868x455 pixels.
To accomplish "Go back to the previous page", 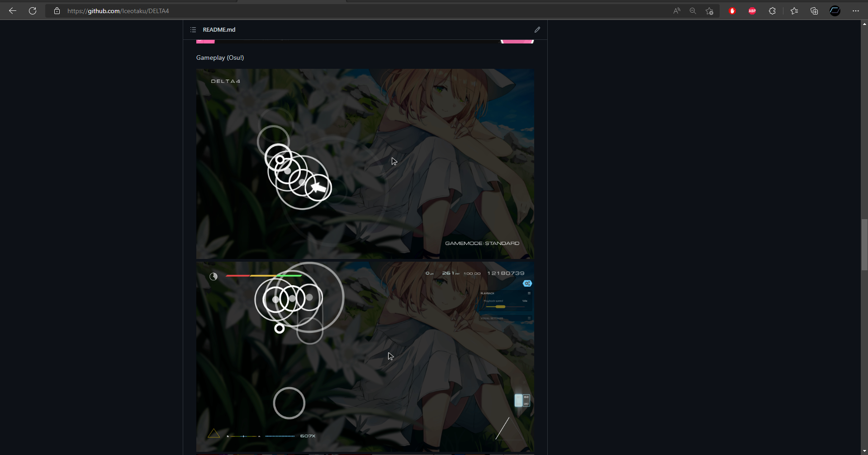I will 12,10.
